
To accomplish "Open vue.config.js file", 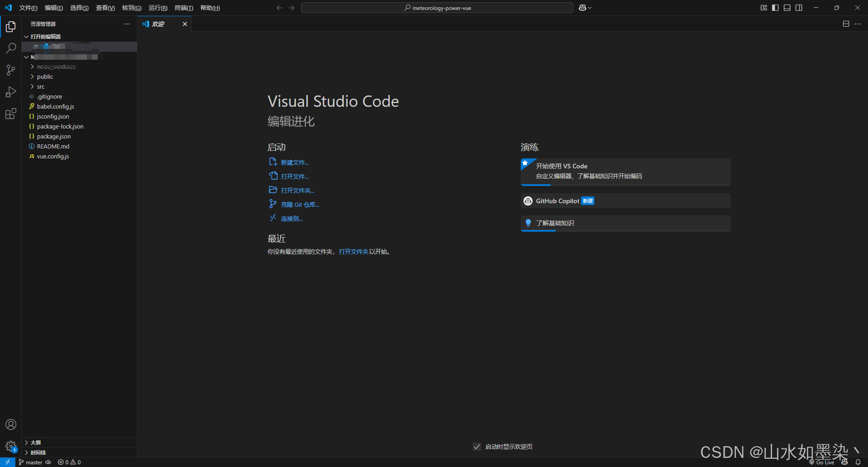I will [x=79, y=157].
